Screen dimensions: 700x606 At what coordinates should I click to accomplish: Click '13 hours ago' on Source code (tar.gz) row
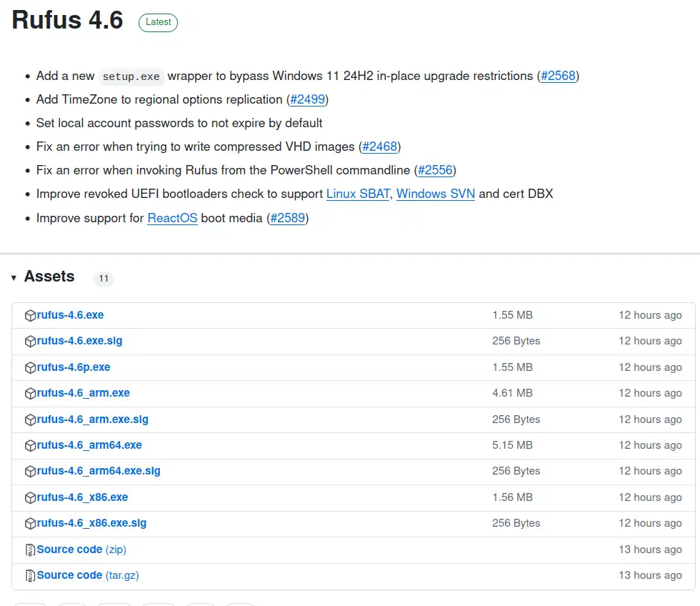click(650, 575)
